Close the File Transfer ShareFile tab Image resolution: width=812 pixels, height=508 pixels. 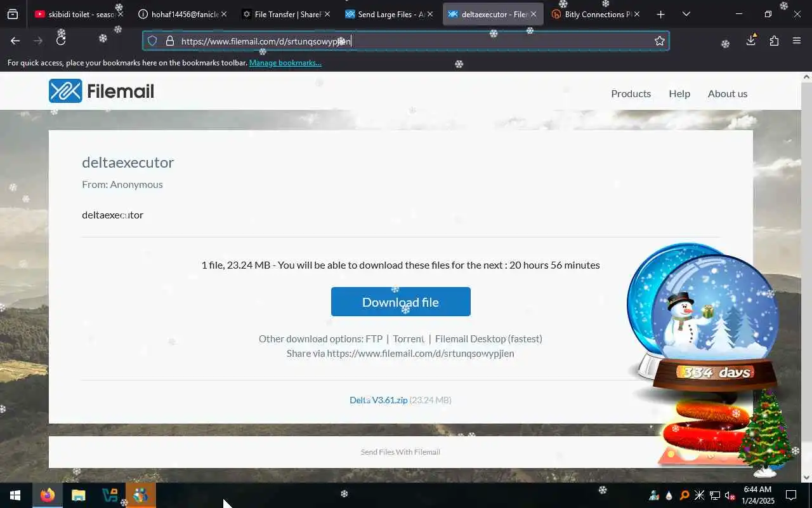327,14
